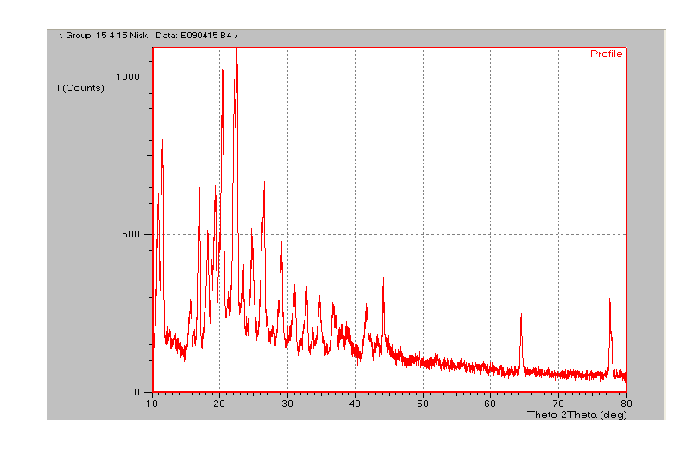
Task: Click the x-axis tick label 10
Action: click(152, 403)
